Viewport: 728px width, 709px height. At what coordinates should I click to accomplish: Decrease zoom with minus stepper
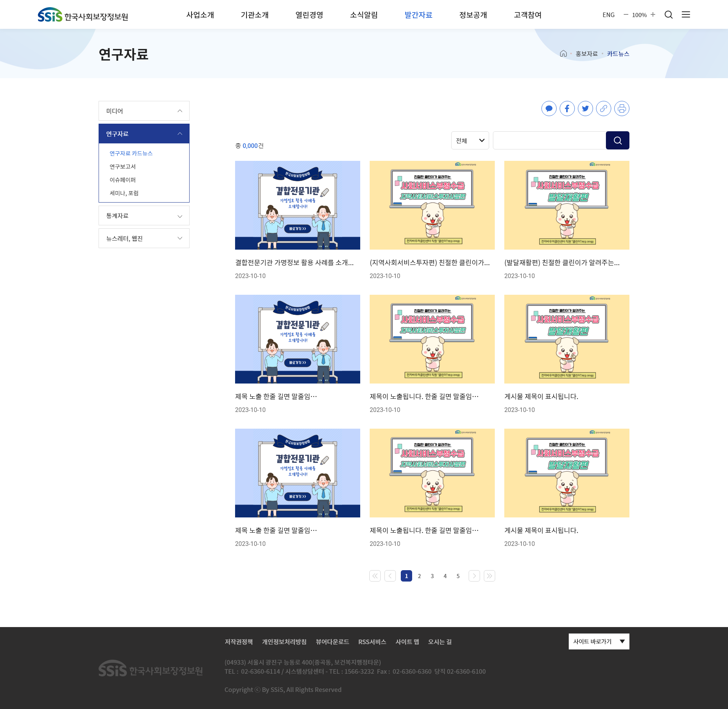pyautogui.click(x=626, y=14)
